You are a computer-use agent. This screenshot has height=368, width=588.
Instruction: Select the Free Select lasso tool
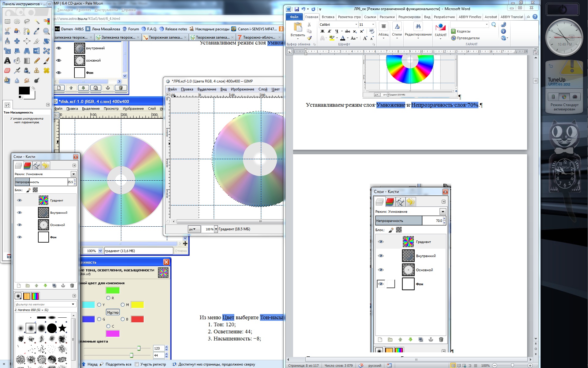tap(27, 21)
